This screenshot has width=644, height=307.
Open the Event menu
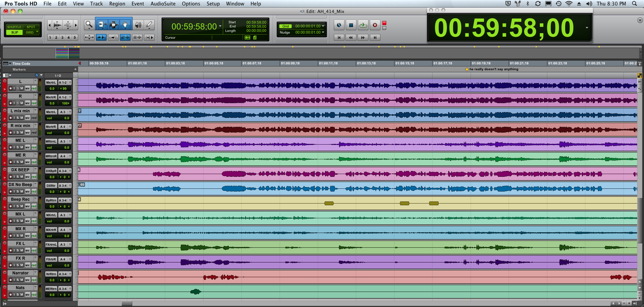point(138,4)
